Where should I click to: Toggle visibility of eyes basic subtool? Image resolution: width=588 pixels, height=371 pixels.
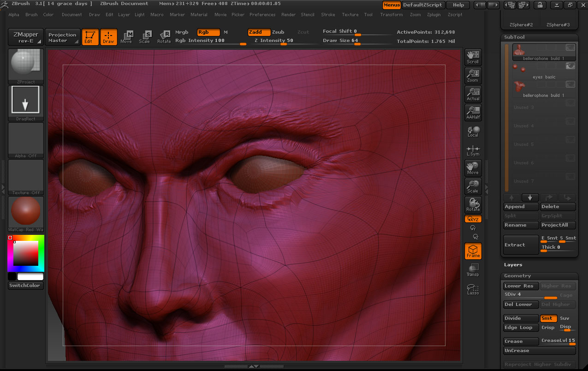coord(570,66)
